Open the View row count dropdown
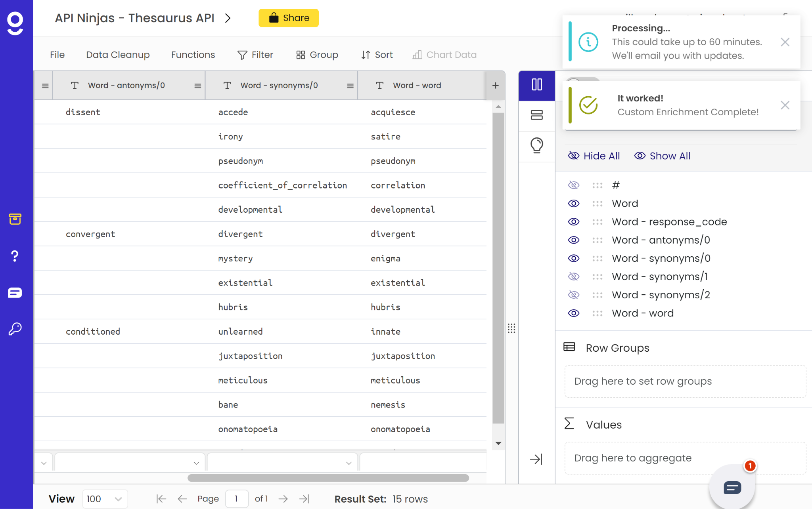The image size is (812, 509). coord(104,499)
